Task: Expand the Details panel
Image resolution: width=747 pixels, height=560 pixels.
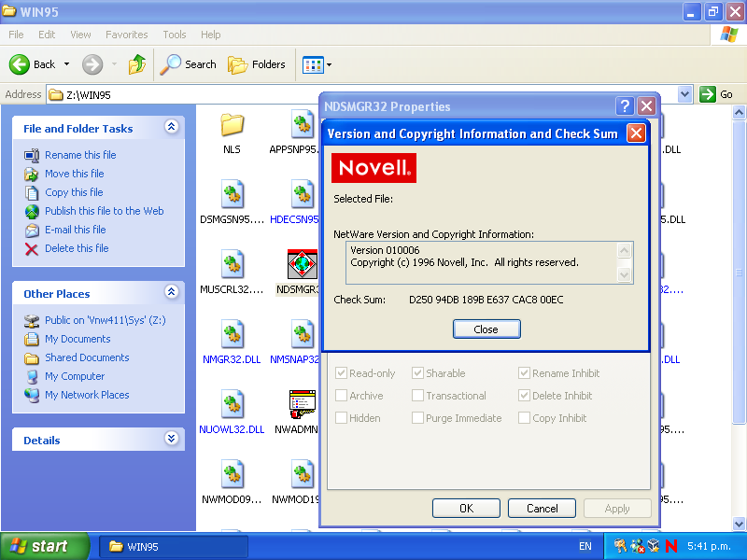Action: click(x=172, y=439)
